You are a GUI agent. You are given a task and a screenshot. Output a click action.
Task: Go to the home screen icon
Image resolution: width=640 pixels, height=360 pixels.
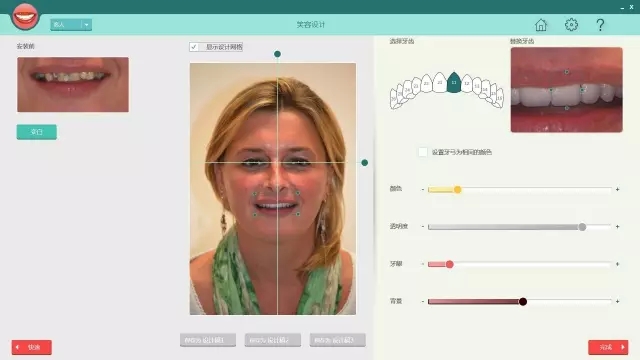[541, 25]
